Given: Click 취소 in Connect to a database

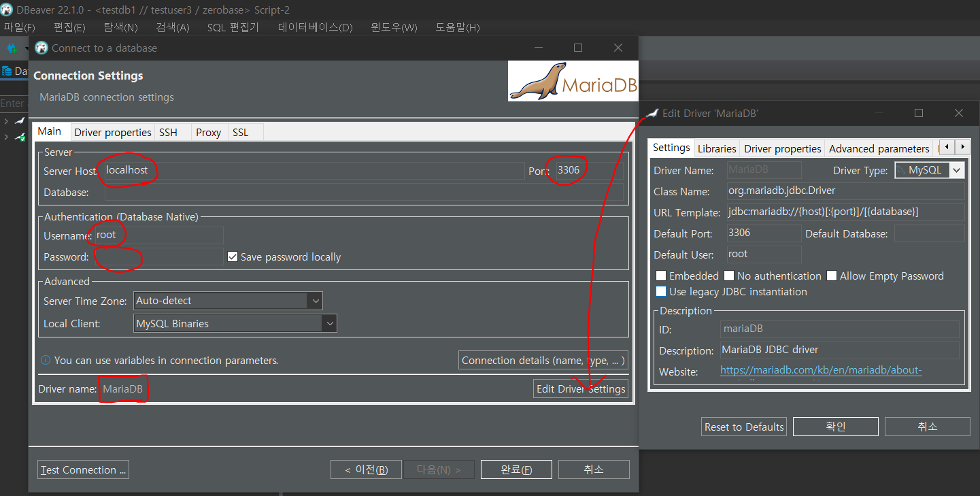Looking at the screenshot, I should point(594,469).
